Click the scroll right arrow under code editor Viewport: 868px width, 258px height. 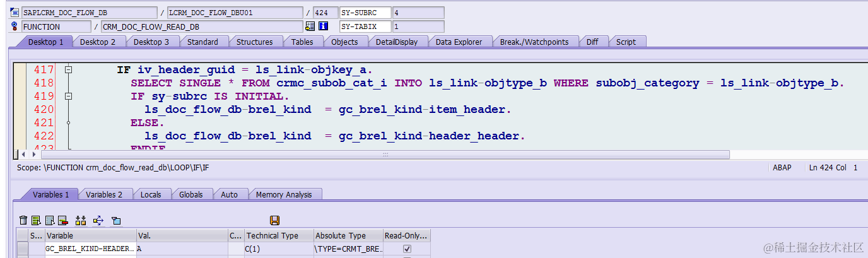pyautogui.click(x=33, y=154)
